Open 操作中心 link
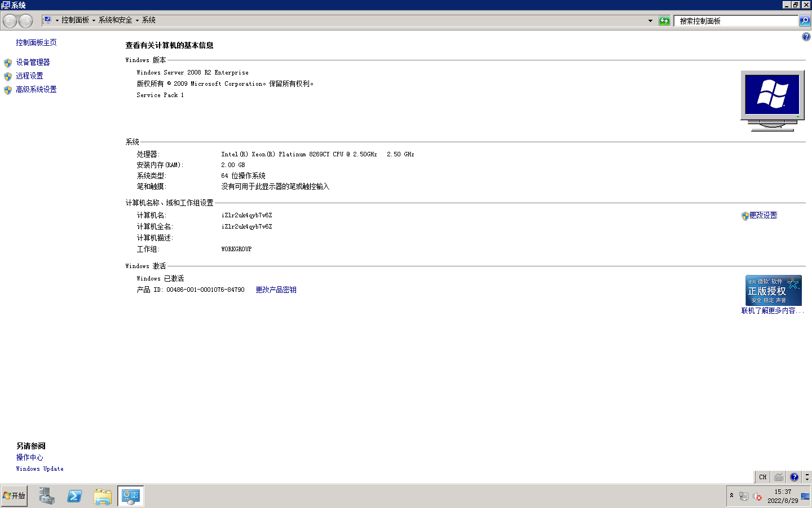 pos(29,457)
